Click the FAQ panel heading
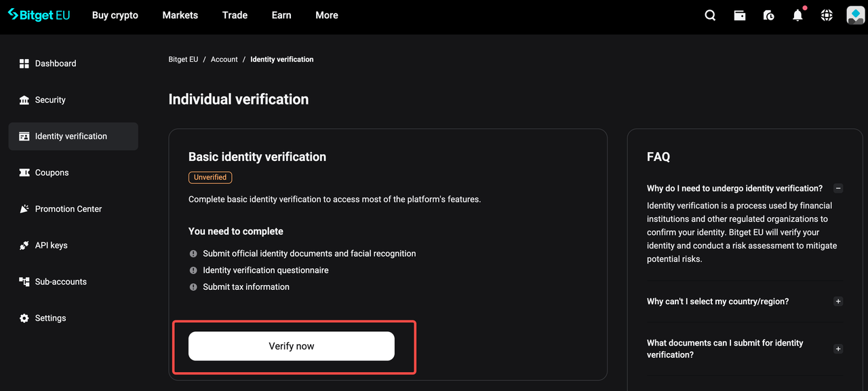Image resolution: width=868 pixels, height=391 pixels. [x=658, y=157]
